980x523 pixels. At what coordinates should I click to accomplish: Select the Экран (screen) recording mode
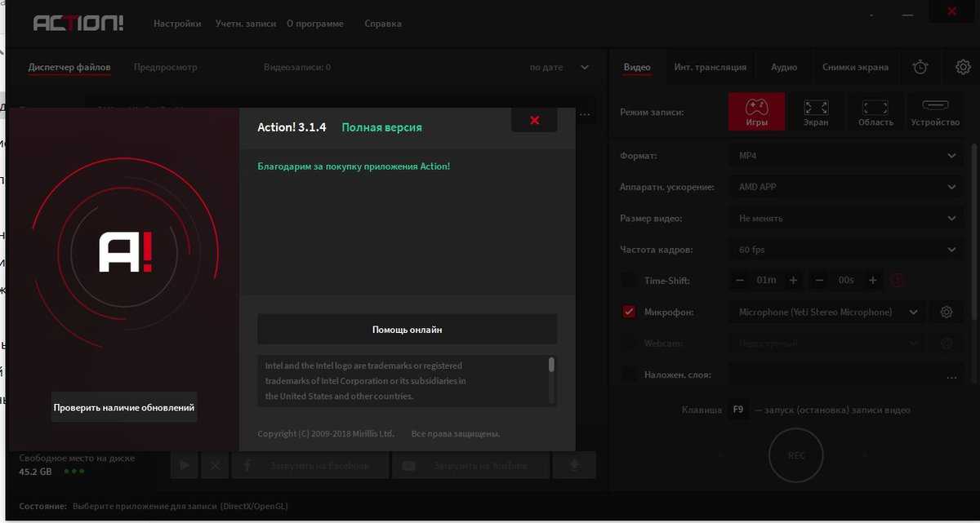coord(816,112)
